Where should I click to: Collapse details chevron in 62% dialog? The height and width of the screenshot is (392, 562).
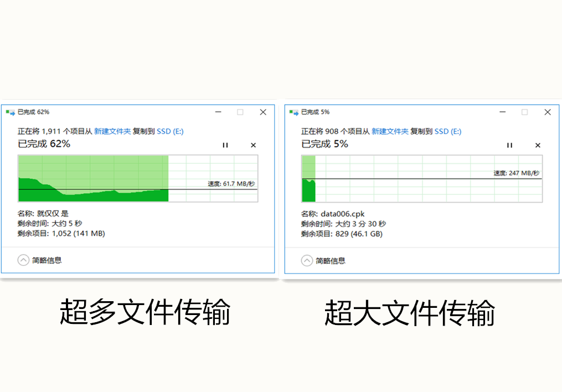click(23, 260)
